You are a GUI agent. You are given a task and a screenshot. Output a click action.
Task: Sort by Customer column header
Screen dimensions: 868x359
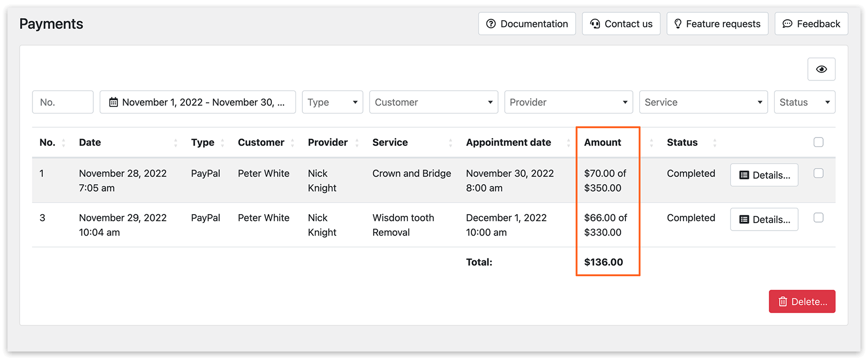[266, 142]
